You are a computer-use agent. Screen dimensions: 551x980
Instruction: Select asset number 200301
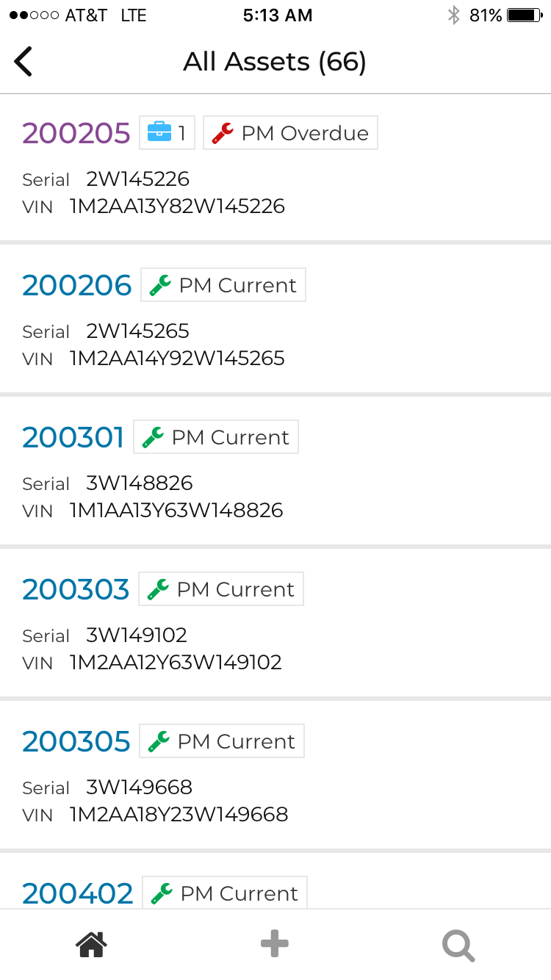[73, 437]
